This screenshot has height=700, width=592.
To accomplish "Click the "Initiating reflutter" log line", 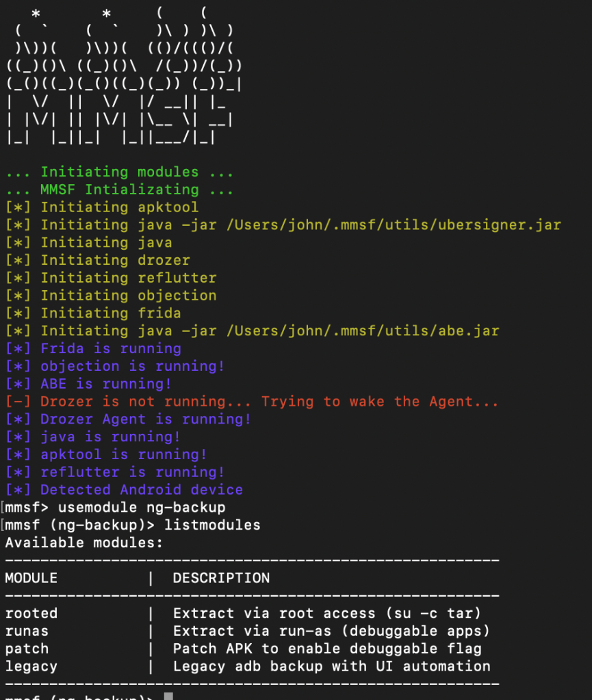I will click(x=128, y=278).
